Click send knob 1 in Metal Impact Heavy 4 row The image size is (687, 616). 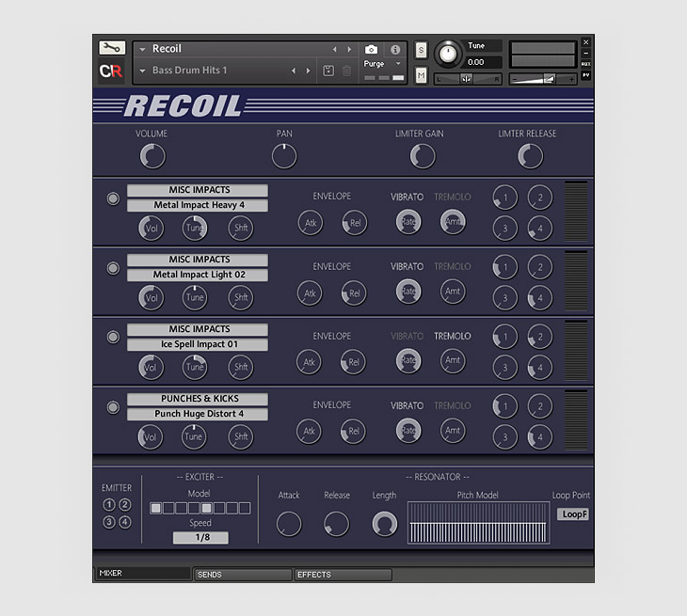504,197
